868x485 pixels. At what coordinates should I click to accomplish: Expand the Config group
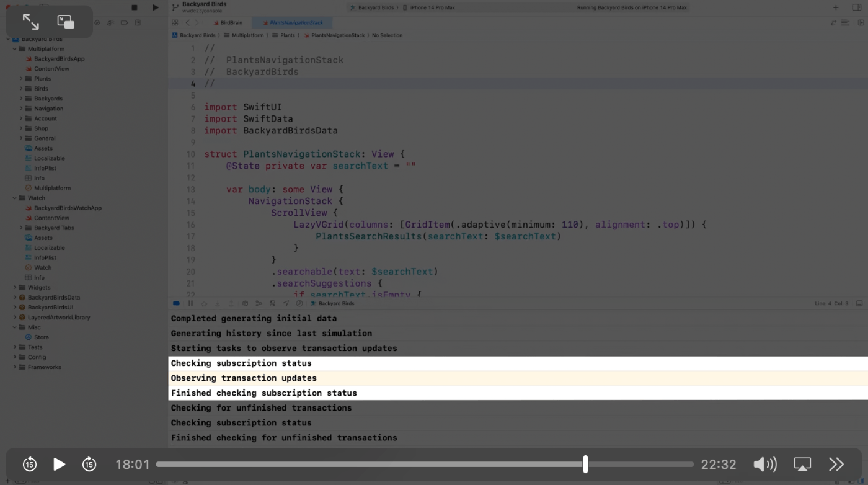coord(14,357)
